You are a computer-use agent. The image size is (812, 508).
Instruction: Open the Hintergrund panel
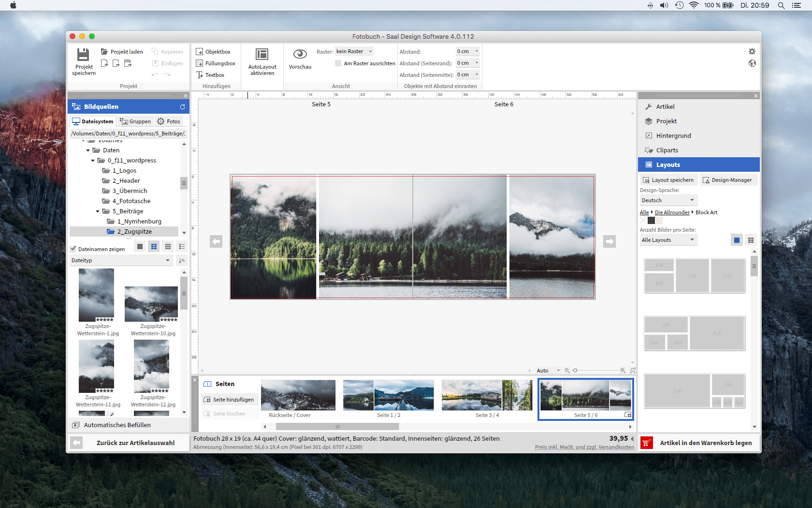673,135
